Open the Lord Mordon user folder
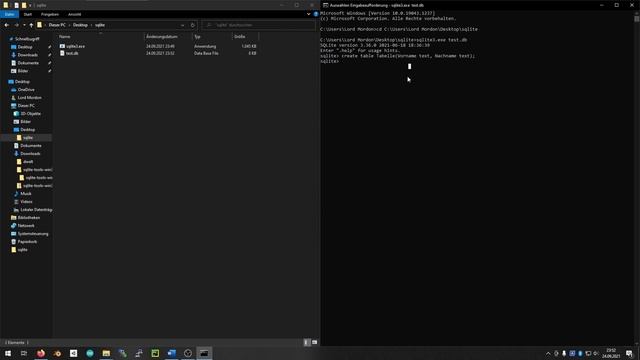Viewport: 640px width, 360px height. pos(29,98)
